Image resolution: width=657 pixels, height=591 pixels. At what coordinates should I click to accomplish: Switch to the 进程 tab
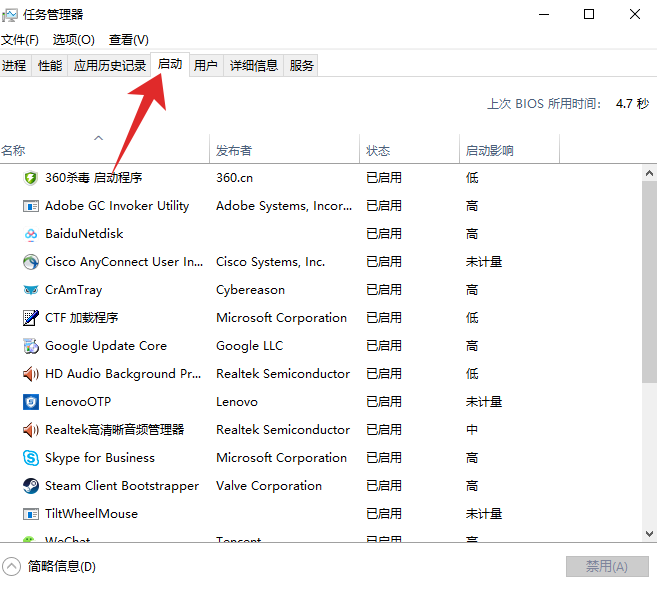click(14, 65)
